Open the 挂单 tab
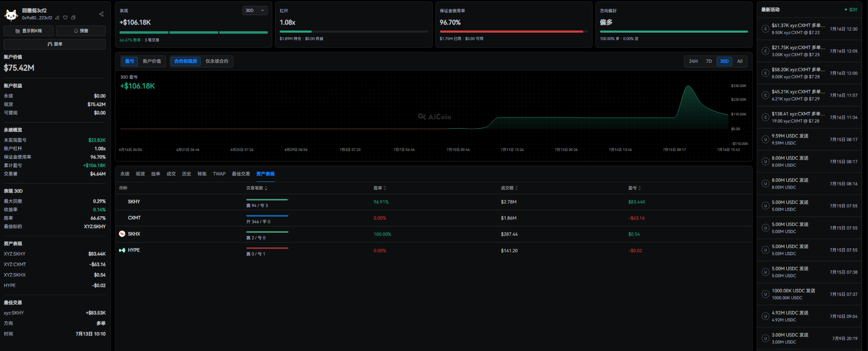Image resolution: width=868 pixels, height=351 pixels. click(156, 174)
